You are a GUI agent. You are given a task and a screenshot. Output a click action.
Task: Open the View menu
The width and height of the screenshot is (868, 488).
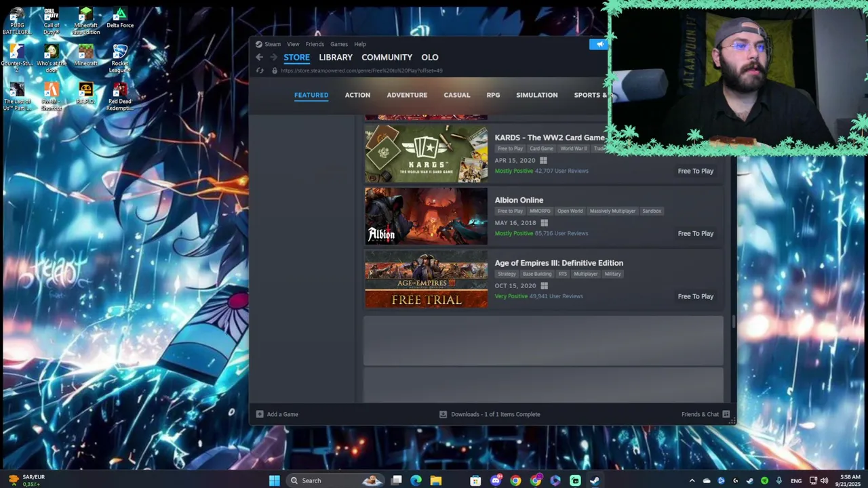pyautogui.click(x=293, y=44)
